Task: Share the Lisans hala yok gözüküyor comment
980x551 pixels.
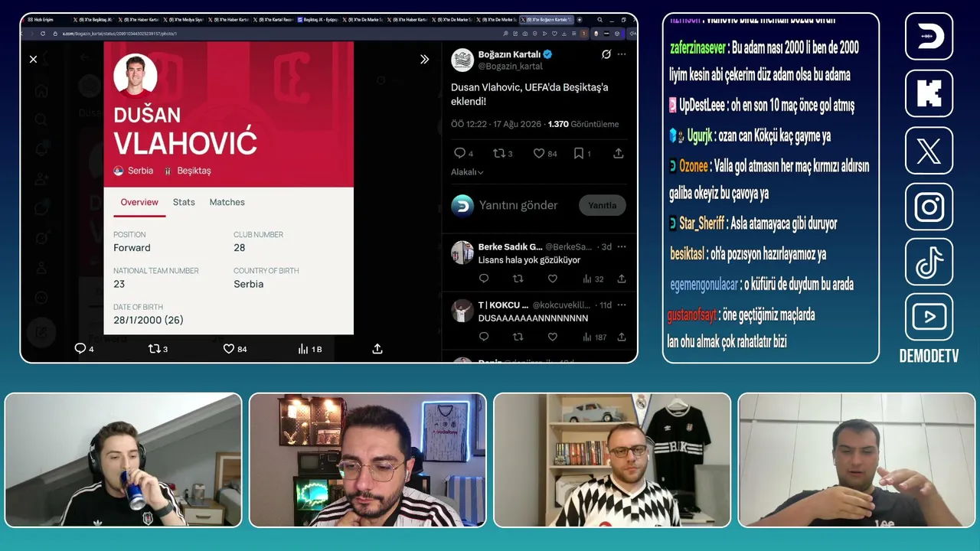Action: pyautogui.click(x=622, y=279)
